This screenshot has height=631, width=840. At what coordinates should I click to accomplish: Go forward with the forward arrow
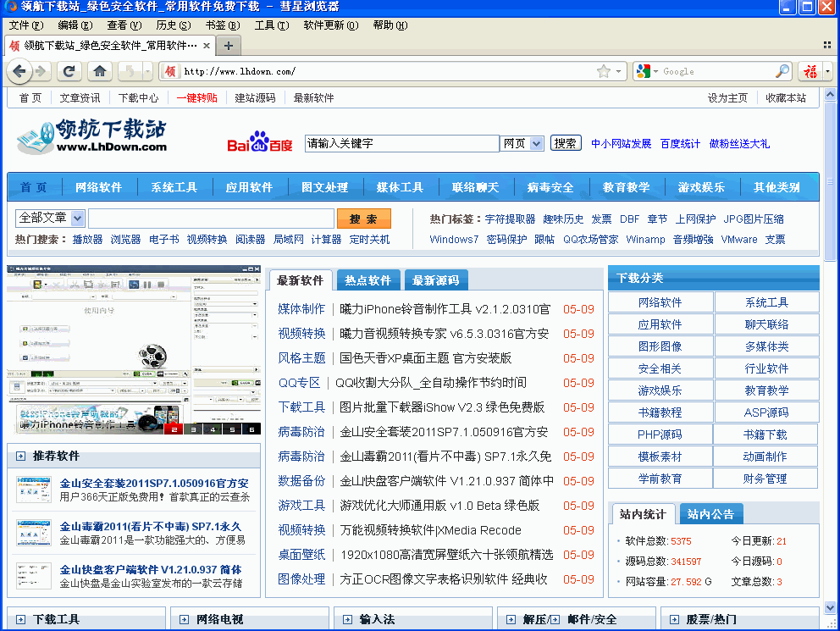pos(41,70)
